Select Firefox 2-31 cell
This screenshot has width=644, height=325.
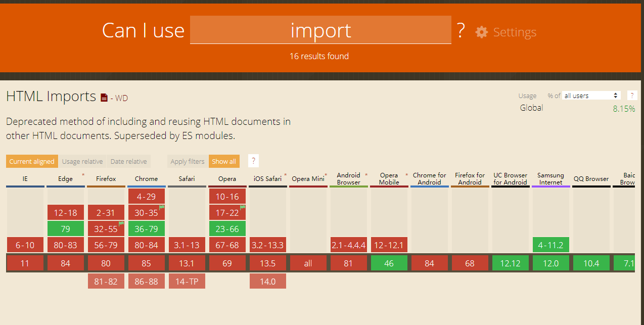(x=106, y=213)
